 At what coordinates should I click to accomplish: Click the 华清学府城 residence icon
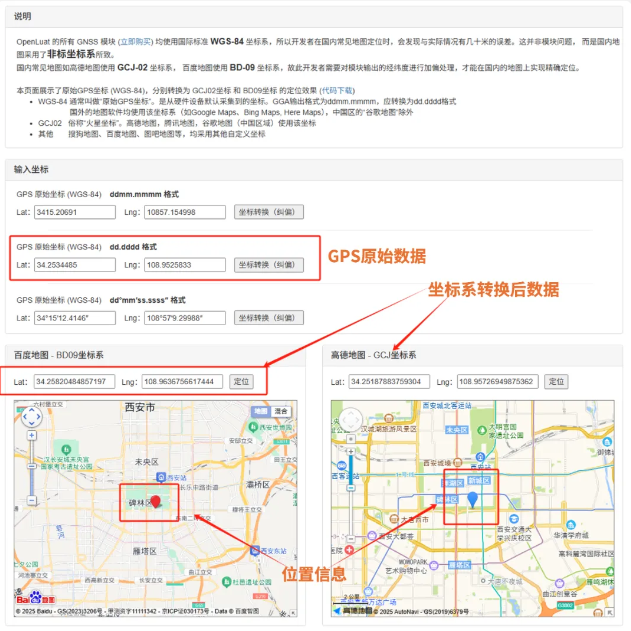[571, 525]
